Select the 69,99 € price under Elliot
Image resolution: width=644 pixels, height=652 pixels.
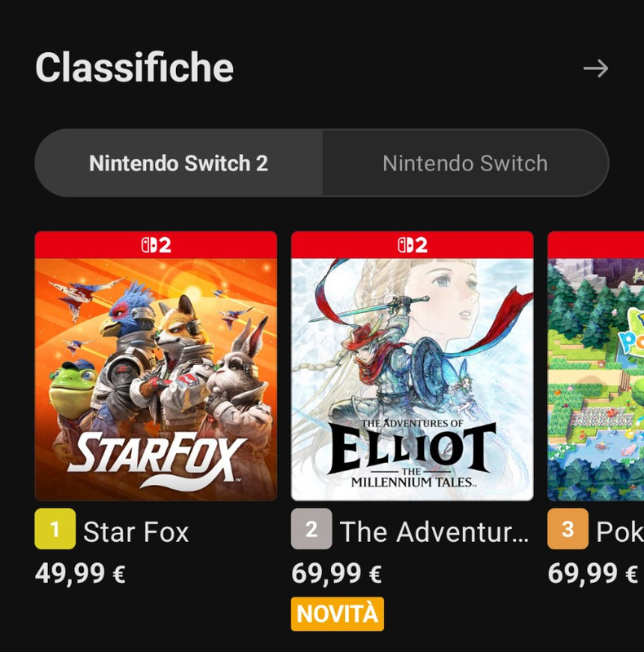pyautogui.click(x=337, y=574)
